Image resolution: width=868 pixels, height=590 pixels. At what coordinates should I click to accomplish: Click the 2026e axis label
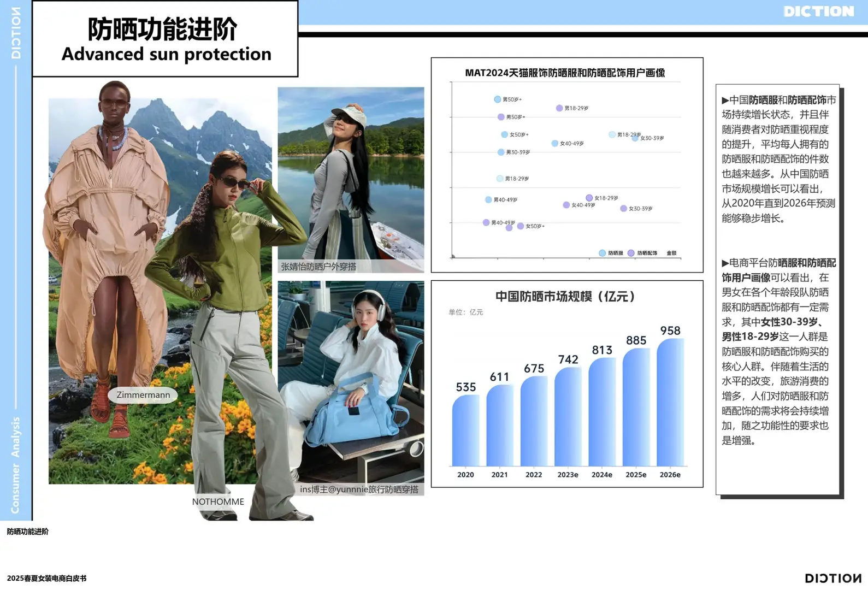point(670,475)
